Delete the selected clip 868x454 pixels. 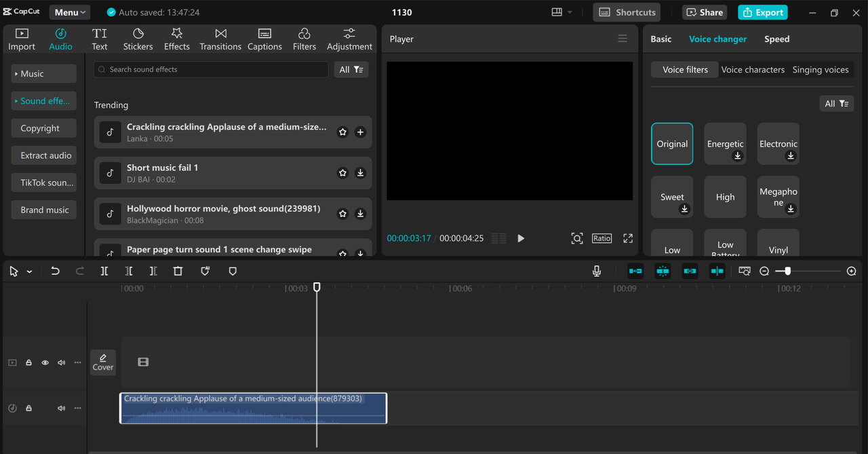[178, 271]
